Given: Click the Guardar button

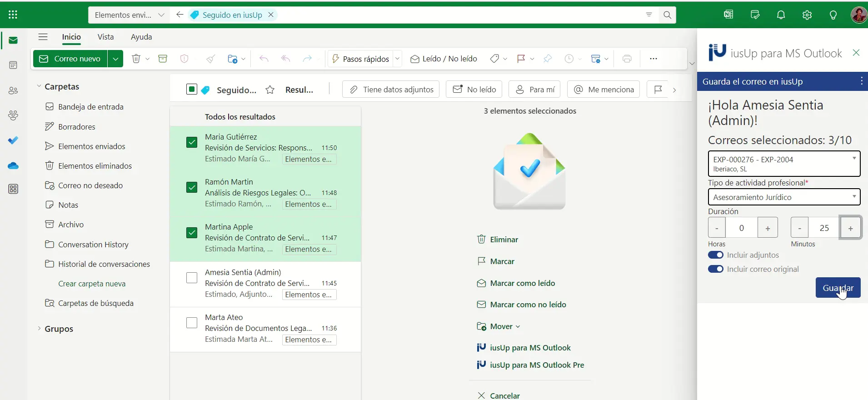Looking at the screenshot, I should pos(838,288).
